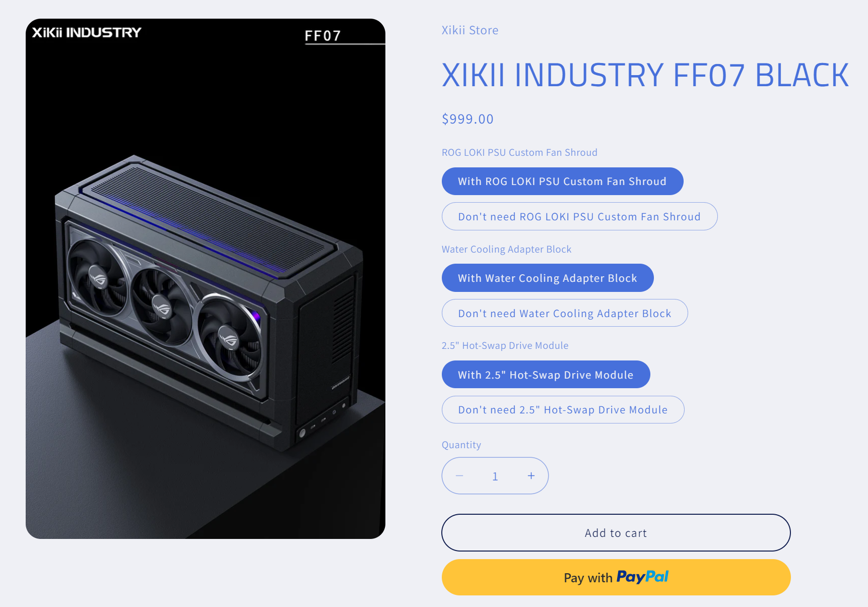868x607 pixels.
Task: Click the quantity number input field
Action: coord(495,476)
